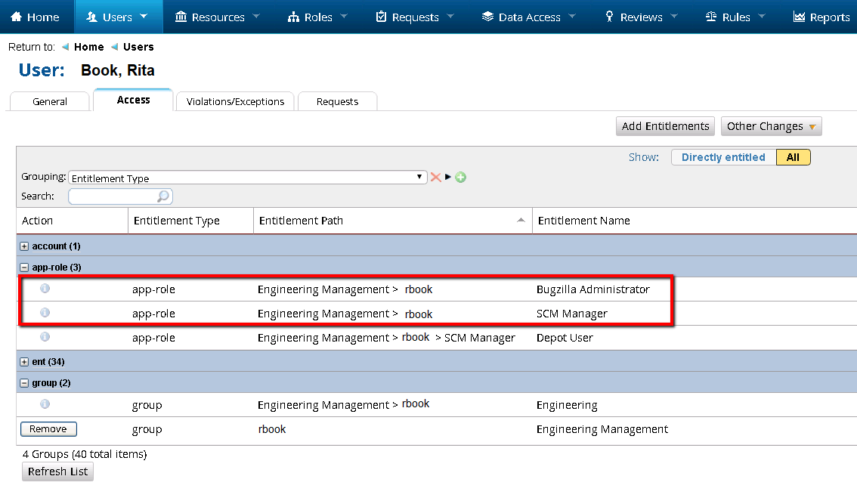
Task: Open the Roles menu
Action: point(317,17)
